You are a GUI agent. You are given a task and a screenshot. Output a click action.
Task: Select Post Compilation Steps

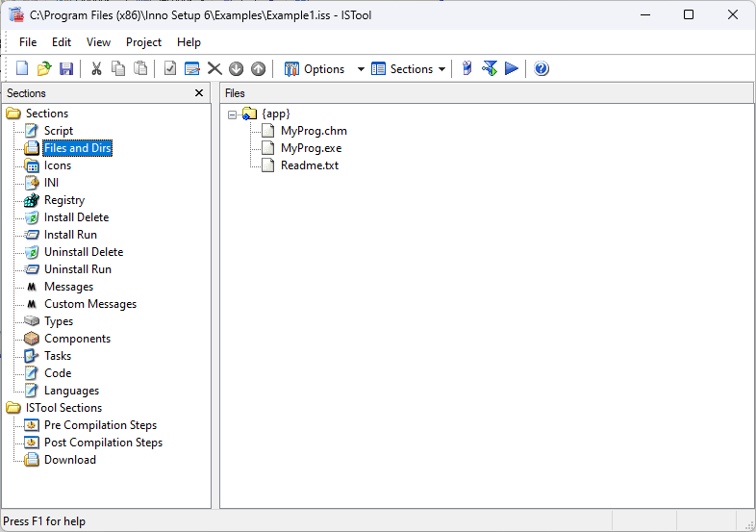tap(103, 443)
